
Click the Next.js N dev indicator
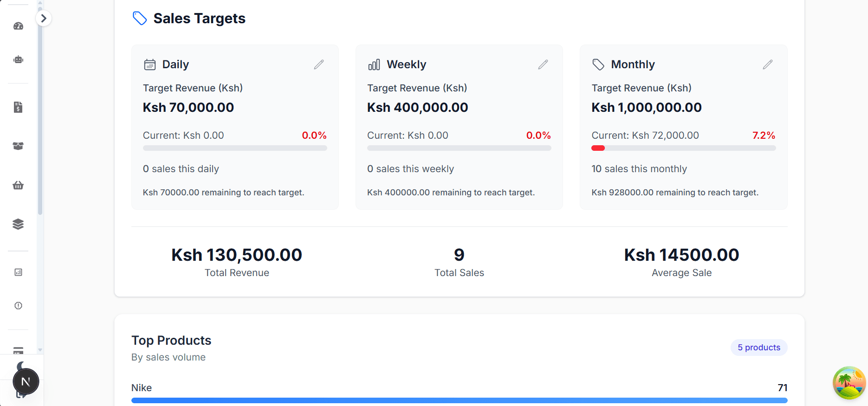coord(26,382)
